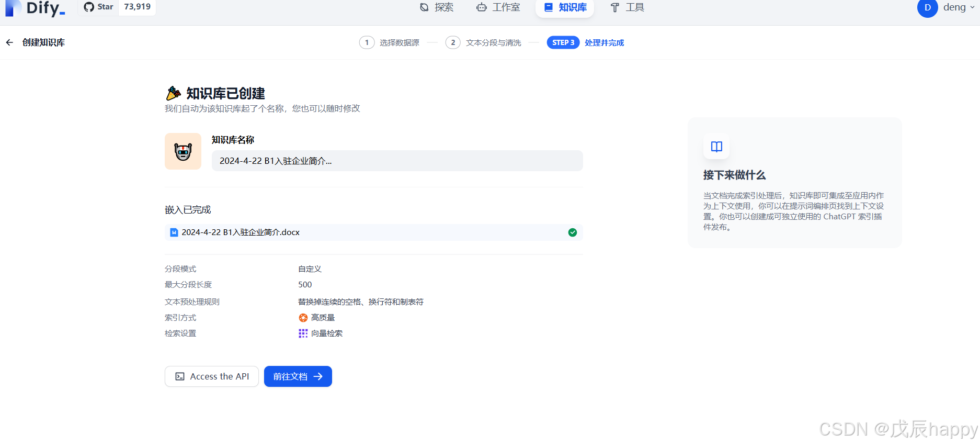Open the 工作室 tab
Screen dimensions: 980x446
coord(498,7)
